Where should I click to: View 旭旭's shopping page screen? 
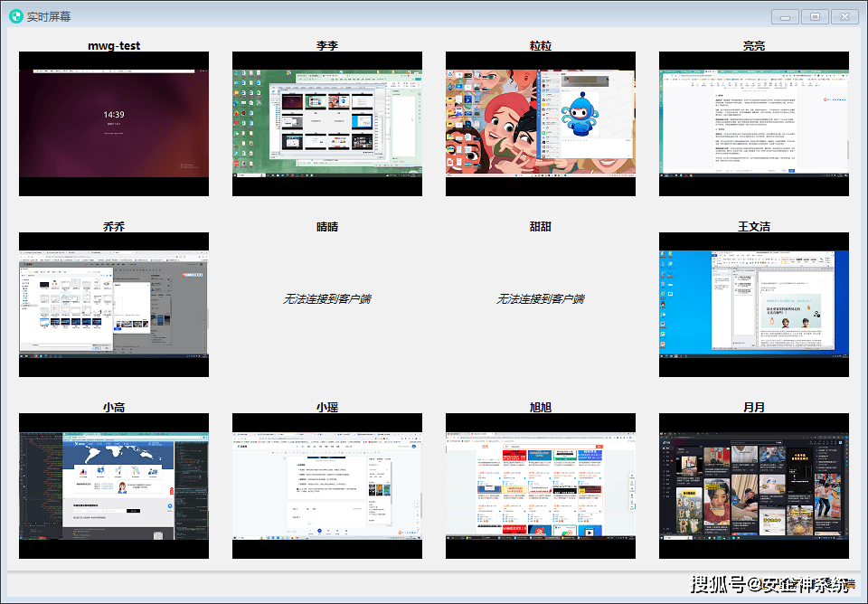541,486
